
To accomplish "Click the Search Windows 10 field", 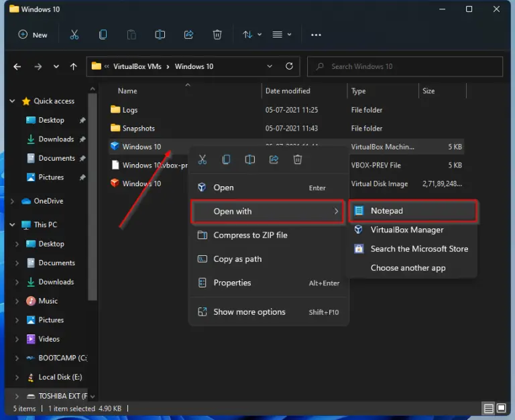I will pos(404,66).
